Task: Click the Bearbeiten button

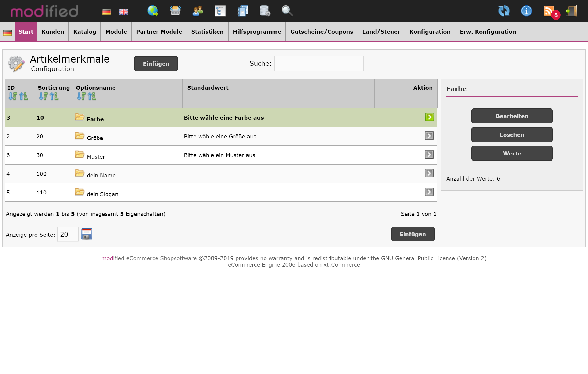Action: click(x=512, y=116)
